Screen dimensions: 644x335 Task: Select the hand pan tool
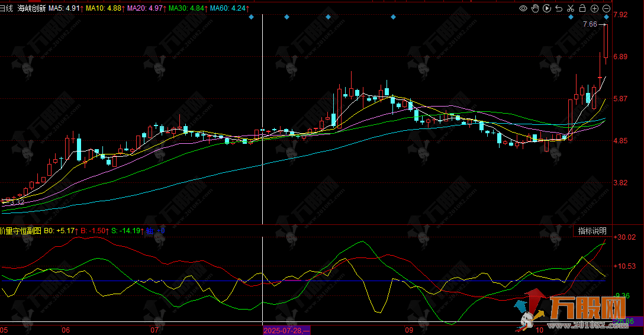click(534, 8)
